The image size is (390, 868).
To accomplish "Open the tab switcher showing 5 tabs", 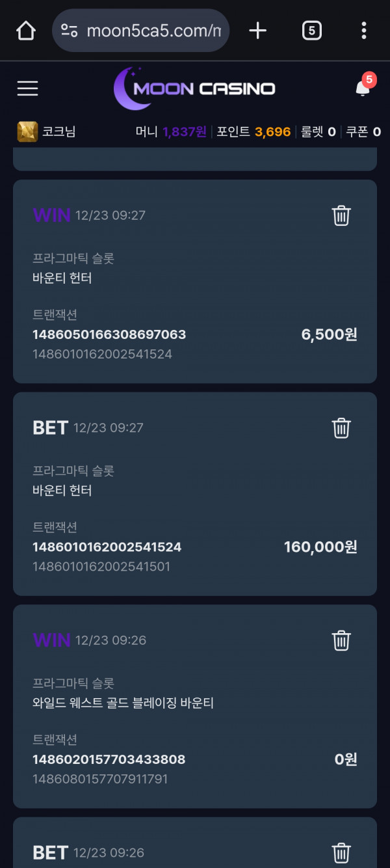I will pyautogui.click(x=311, y=30).
